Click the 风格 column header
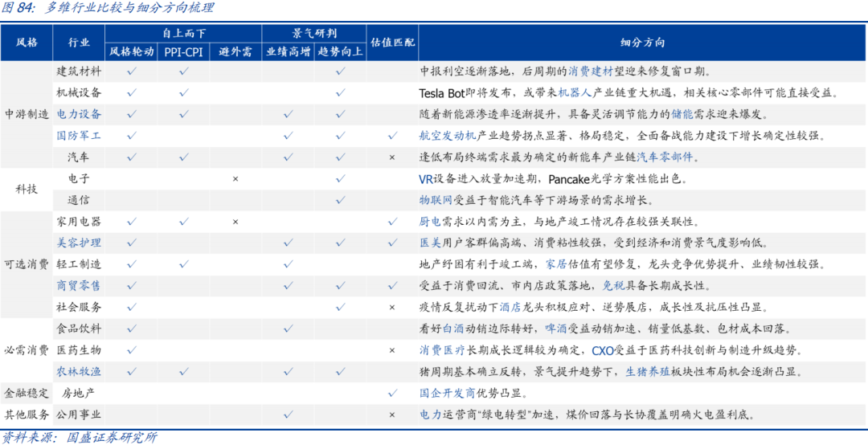 tap(27, 43)
